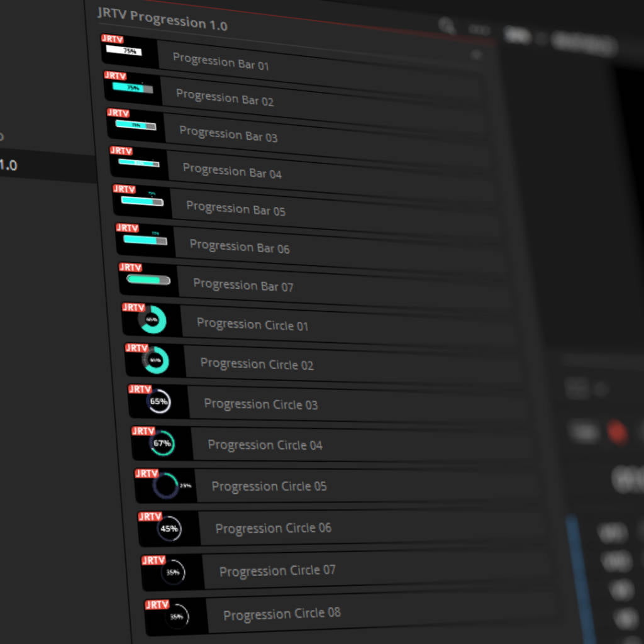Viewport: 644px width, 644px height.
Task: Click the 'Progression Bar 04' label
Action: coord(232,170)
